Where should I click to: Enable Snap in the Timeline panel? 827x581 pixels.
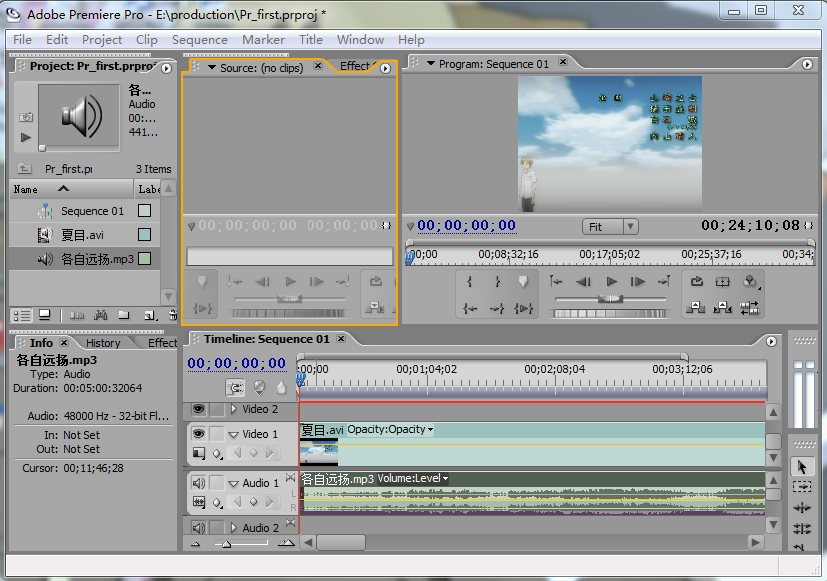point(236,387)
